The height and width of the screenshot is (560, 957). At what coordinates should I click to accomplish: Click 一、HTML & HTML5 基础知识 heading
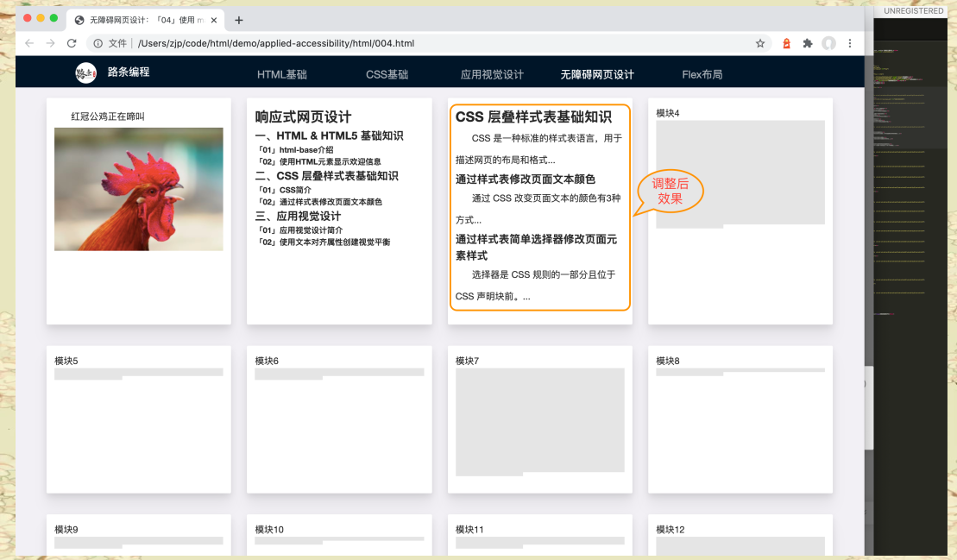(329, 135)
